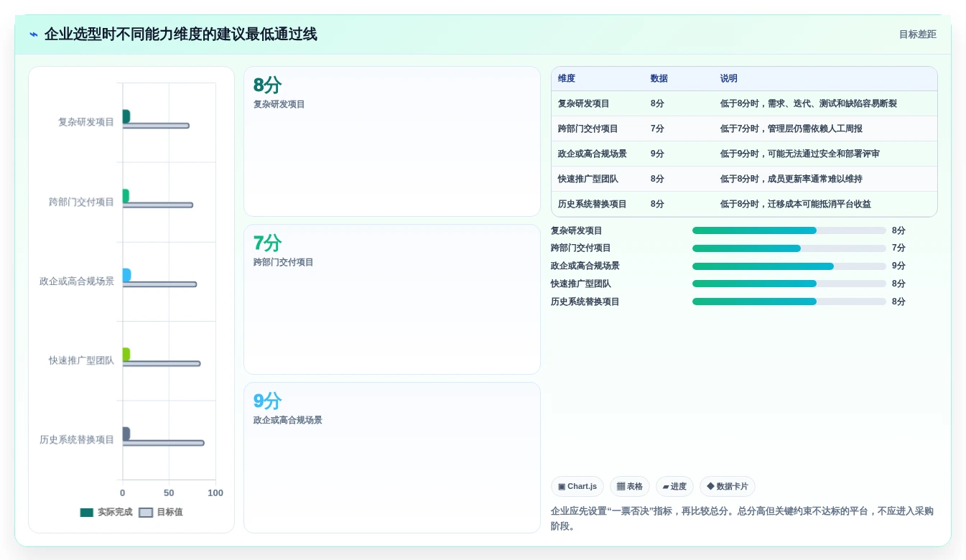Open the 7分 跨部门交付项目 data card
966x560 pixels.
tap(392, 299)
